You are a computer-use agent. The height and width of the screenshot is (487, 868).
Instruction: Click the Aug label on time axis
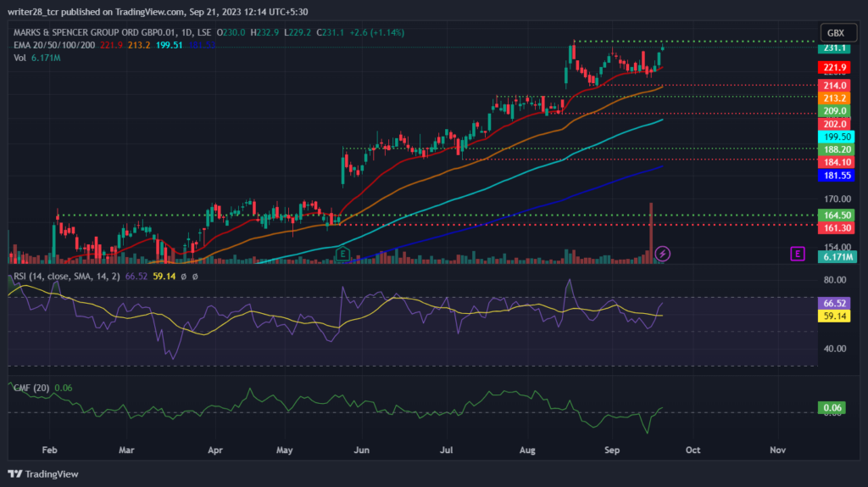point(527,451)
